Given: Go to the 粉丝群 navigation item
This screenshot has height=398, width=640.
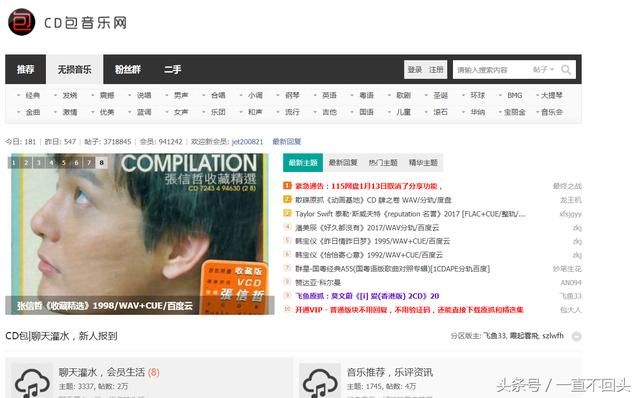Looking at the screenshot, I should (128, 69).
